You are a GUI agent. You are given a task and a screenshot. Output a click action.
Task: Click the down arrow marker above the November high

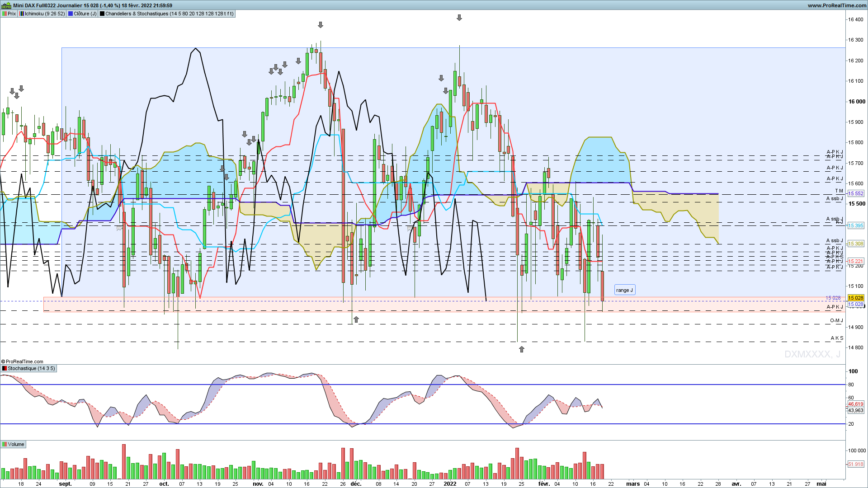[x=321, y=25]
